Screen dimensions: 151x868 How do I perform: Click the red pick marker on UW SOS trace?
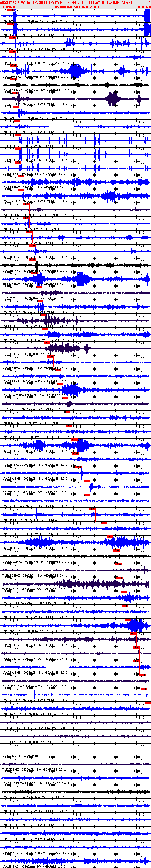(21, 176)
